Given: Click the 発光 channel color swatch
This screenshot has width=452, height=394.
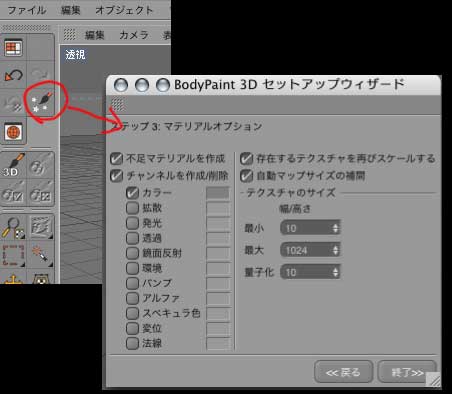Looking at the screenshot, I should (x=218, y=223).
